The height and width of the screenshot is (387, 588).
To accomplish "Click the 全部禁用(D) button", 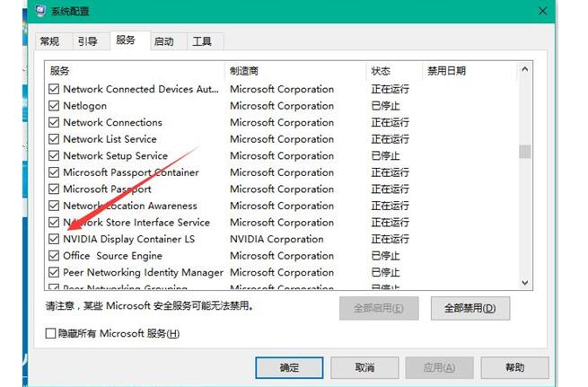I will coord(470,308).
